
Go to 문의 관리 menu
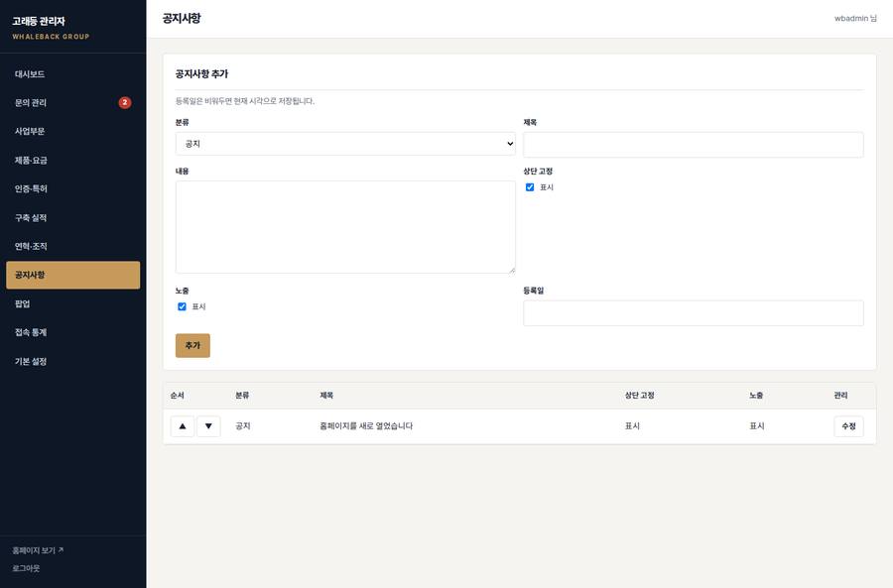tap(72, 102)
